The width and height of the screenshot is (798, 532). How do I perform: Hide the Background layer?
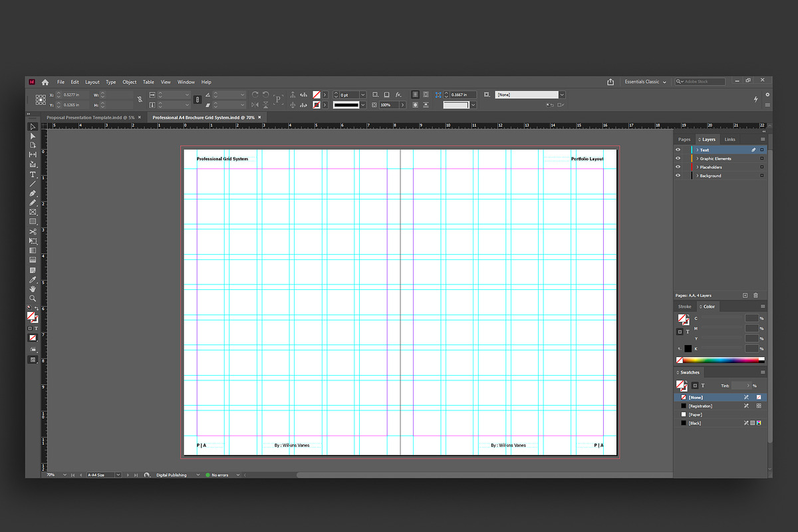click(x=678, y=176)
